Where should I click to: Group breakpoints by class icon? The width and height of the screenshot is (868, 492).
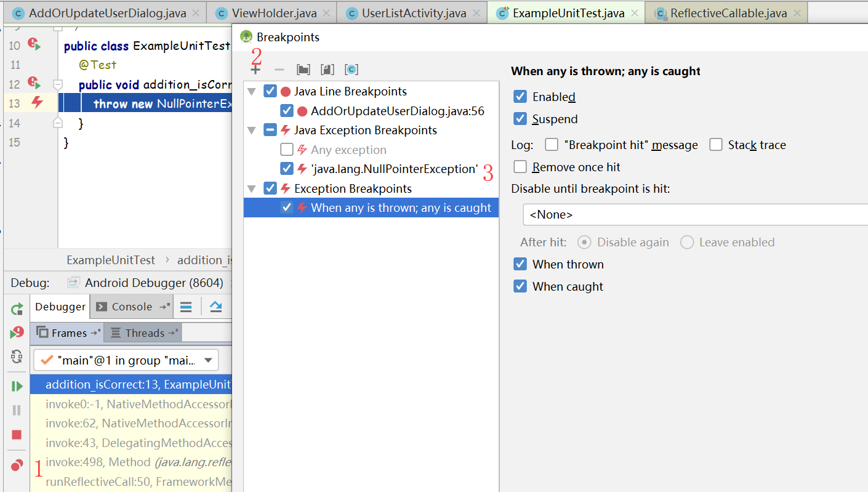click(x=352, y=70)
